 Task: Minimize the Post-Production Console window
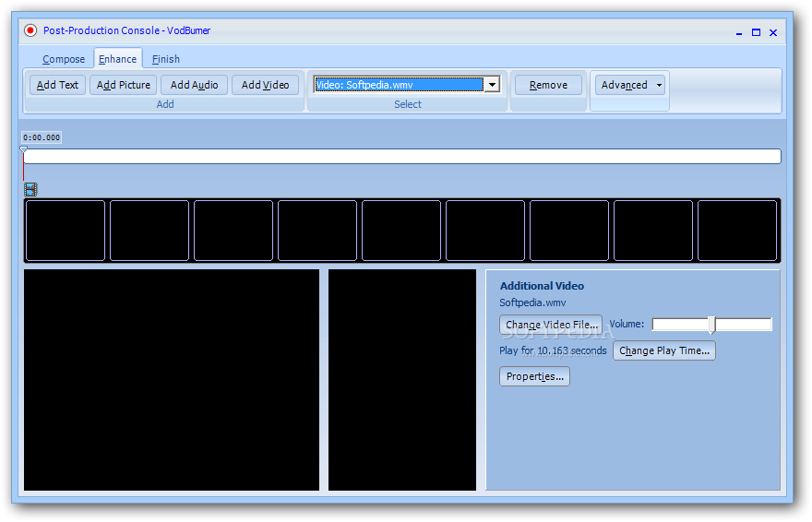tap(739, 32)
